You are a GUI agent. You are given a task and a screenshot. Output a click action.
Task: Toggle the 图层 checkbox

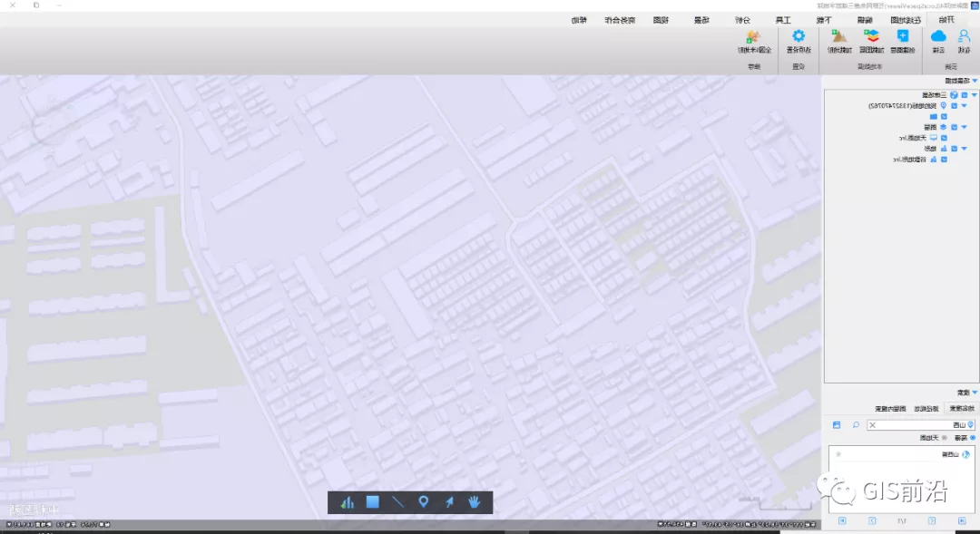tap(954, 127)
